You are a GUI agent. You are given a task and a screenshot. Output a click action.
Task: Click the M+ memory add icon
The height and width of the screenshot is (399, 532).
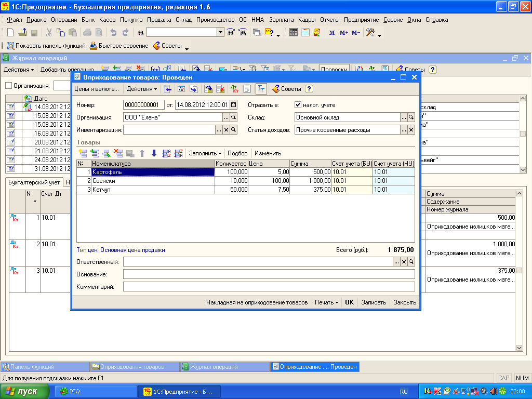(x=344, y=33)
